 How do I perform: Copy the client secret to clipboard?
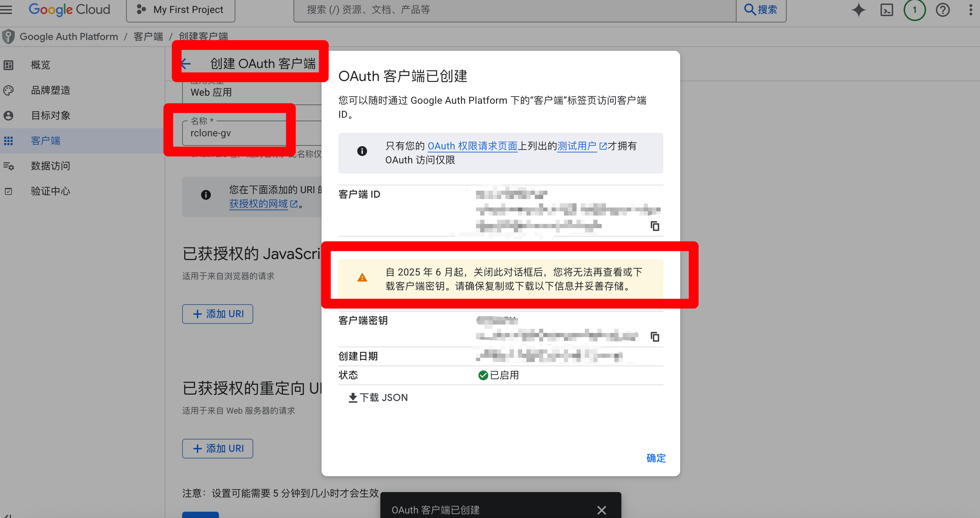pyautogui.click(x=654, y=336)
